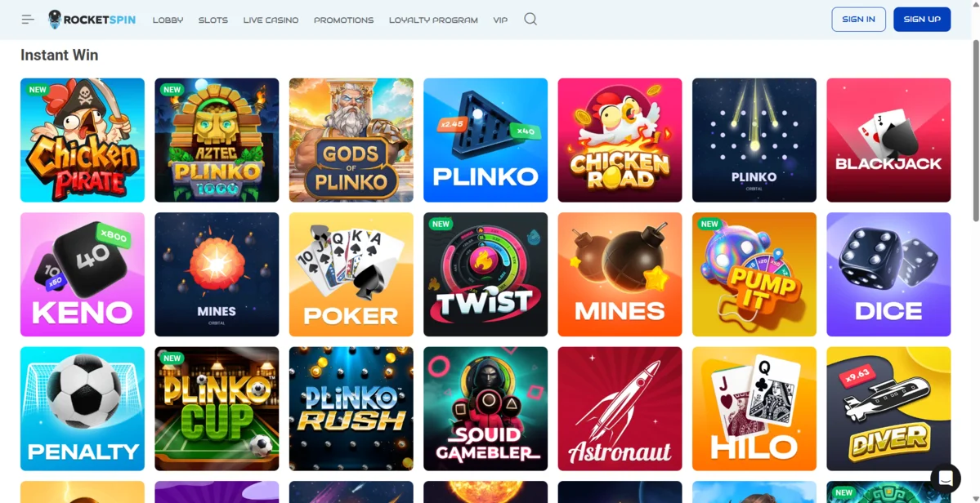980x503 pixels.
Task: Select the Pump It game
Action: (x=754, y=274)
